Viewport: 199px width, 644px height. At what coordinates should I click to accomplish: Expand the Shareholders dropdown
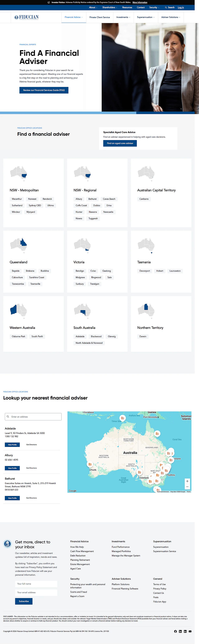(x=110, y=7)
